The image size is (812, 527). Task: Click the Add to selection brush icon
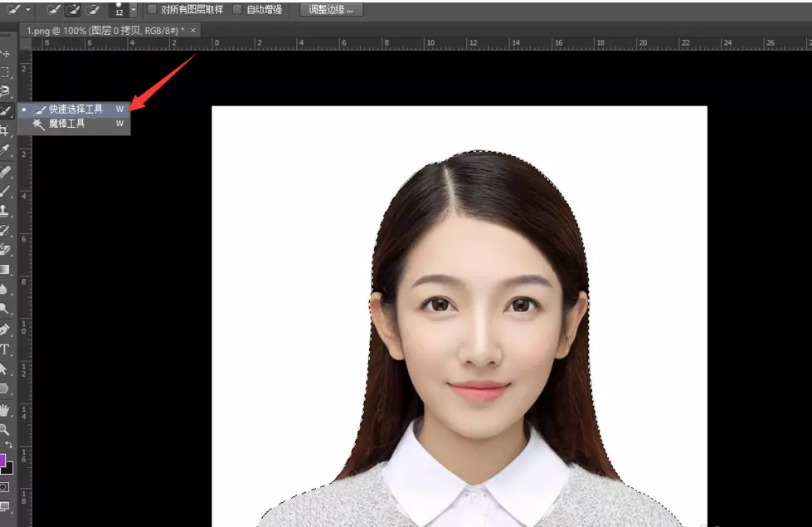73,9
